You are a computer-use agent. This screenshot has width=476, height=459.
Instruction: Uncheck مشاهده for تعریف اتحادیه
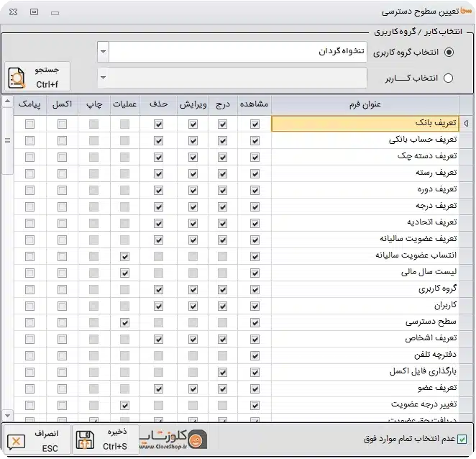pyautogui.click(x=255, y=223)
